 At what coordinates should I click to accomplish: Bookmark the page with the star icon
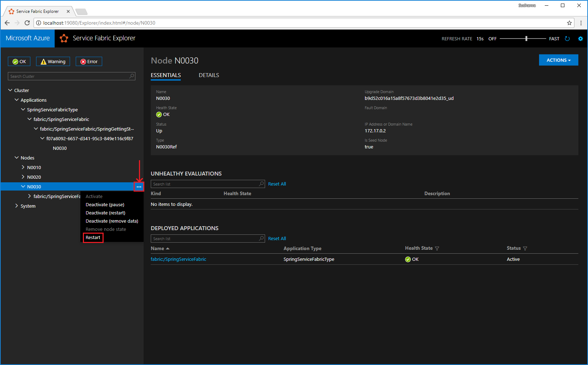pos(569,23)
